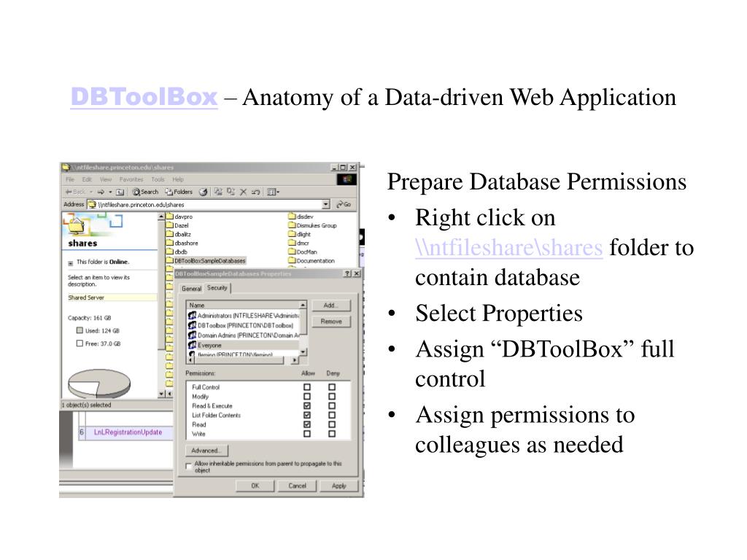The width and height of the screenshot is (747, 560).
Task: Open the Favorites menu
Action: click(131, 179)
